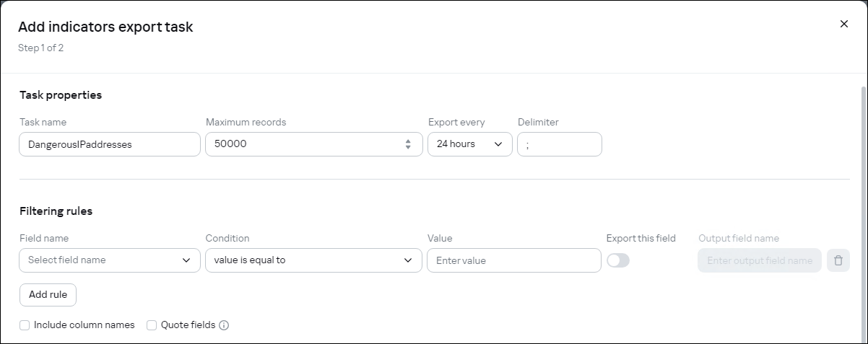Open the Export every 24 hours dropdown
This screenshot has width=868, height=344.
pos(469,144)
